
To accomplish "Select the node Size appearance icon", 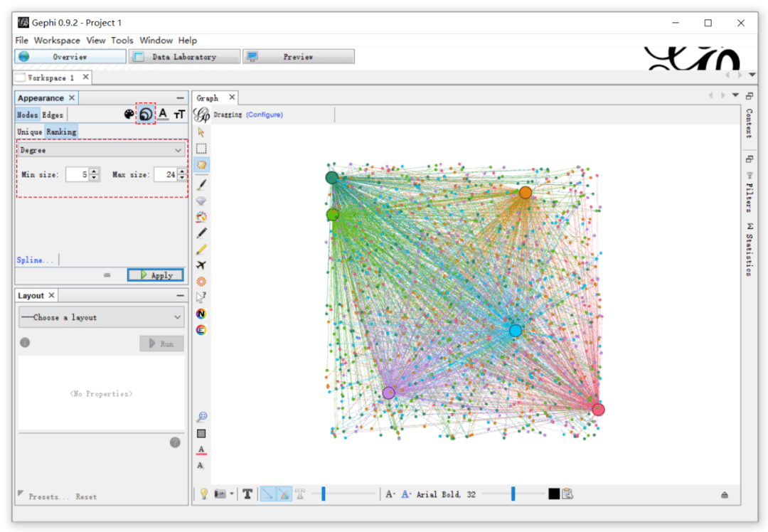I will (146, 114).
